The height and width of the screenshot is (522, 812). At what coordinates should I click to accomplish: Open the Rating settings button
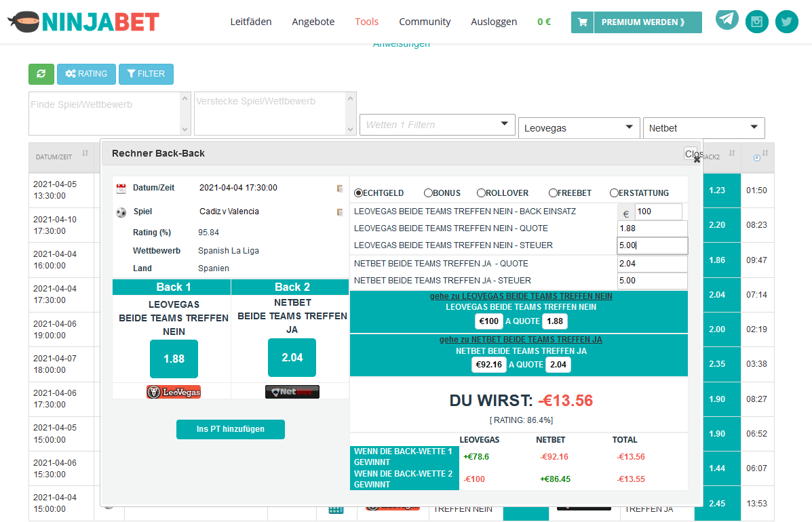[x=86, y=74]
